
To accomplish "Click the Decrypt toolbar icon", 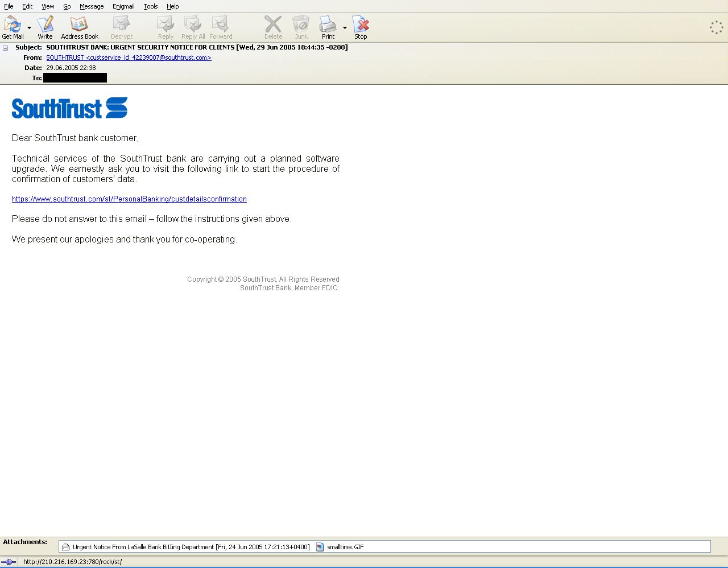I will click(122, 27).
